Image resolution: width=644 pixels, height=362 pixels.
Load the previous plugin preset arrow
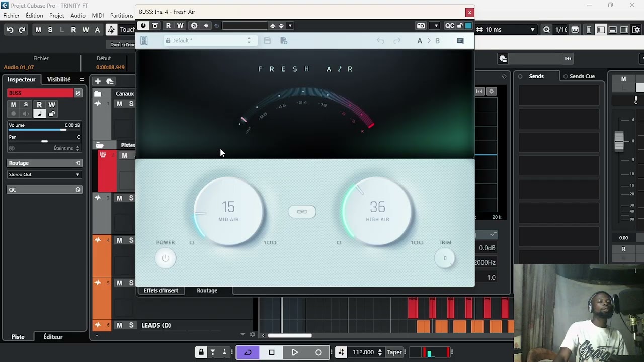click(x=273, y=26)
